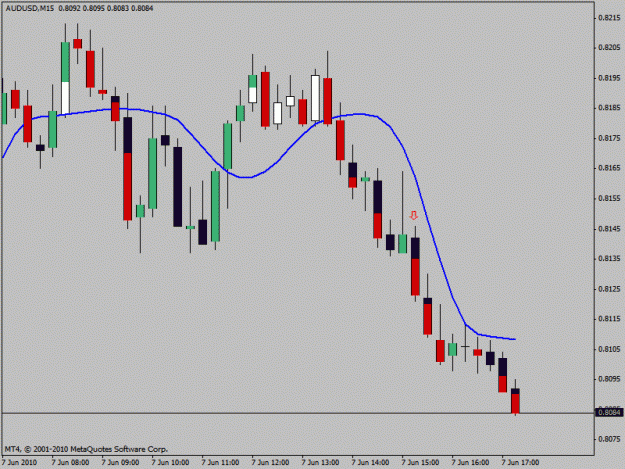This screenshot has height=469, width=625.
Task: Click the 0.8115 price axis label
Action: [609, 319]
